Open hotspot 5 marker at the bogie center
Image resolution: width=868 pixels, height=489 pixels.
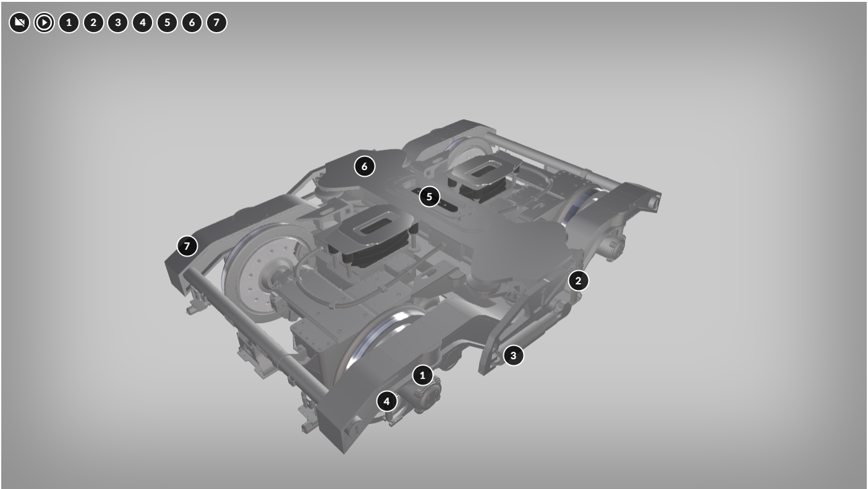click(x=429, y=197)
